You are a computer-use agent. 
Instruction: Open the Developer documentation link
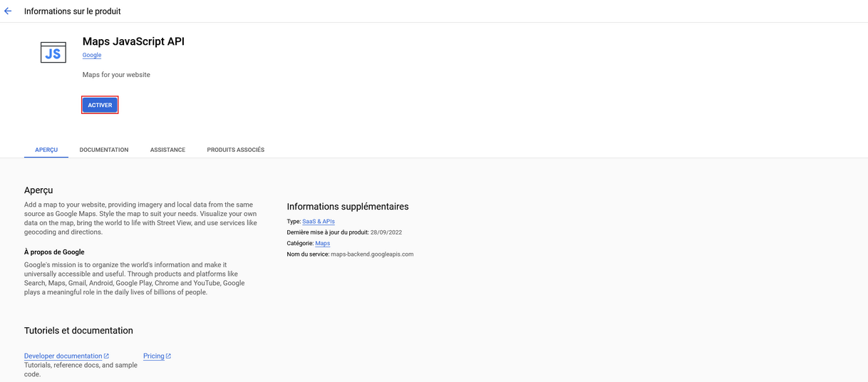click(x=63, y=356)
